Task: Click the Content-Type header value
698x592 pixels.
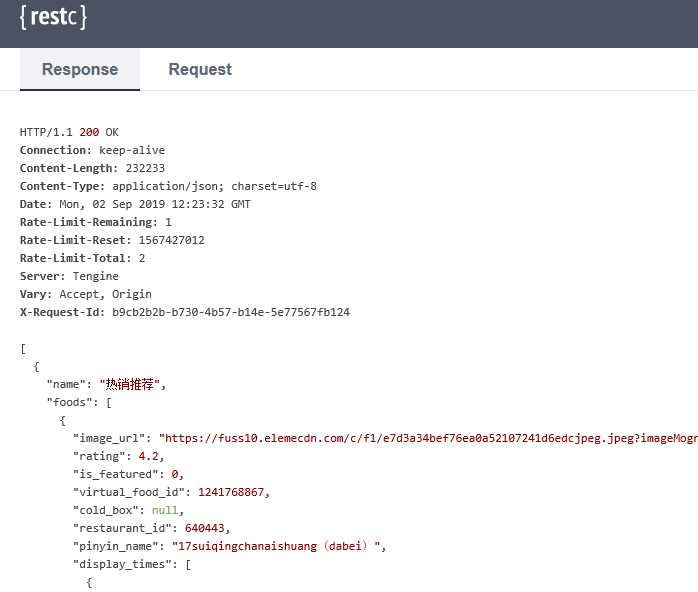Action: point(214,186)
